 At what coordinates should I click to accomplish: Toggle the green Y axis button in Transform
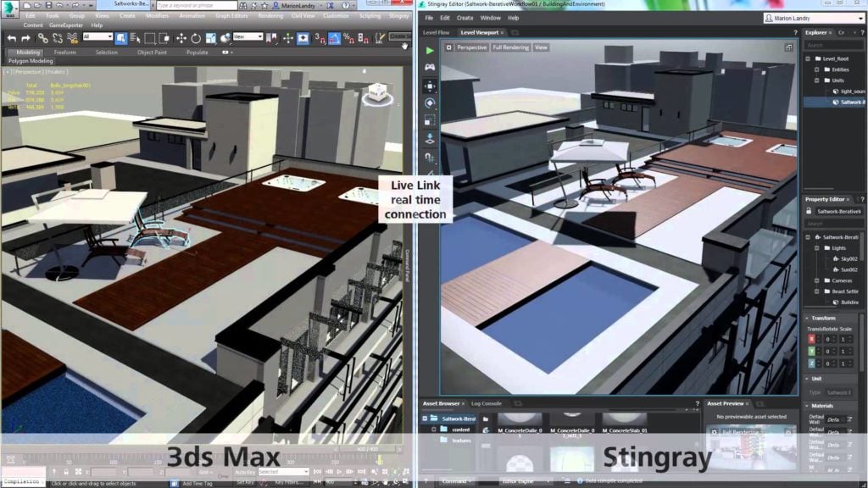(811, 352)
